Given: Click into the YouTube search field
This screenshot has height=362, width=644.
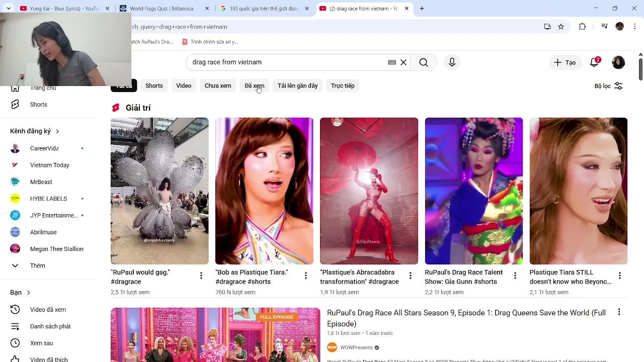Looking at the screenshot, I should 287,62.
